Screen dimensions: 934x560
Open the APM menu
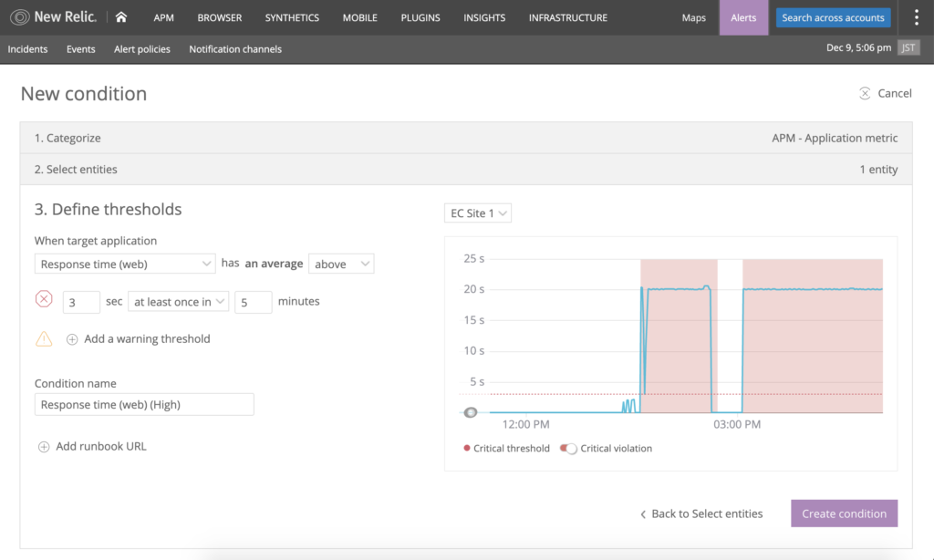pyautogui.click(x=164, y=18)
